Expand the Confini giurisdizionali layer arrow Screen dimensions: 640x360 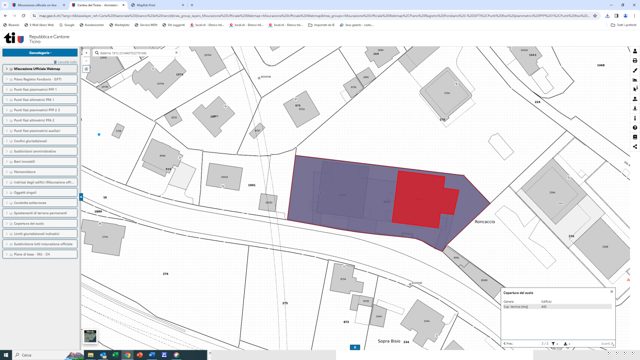(x=7, y=141)
